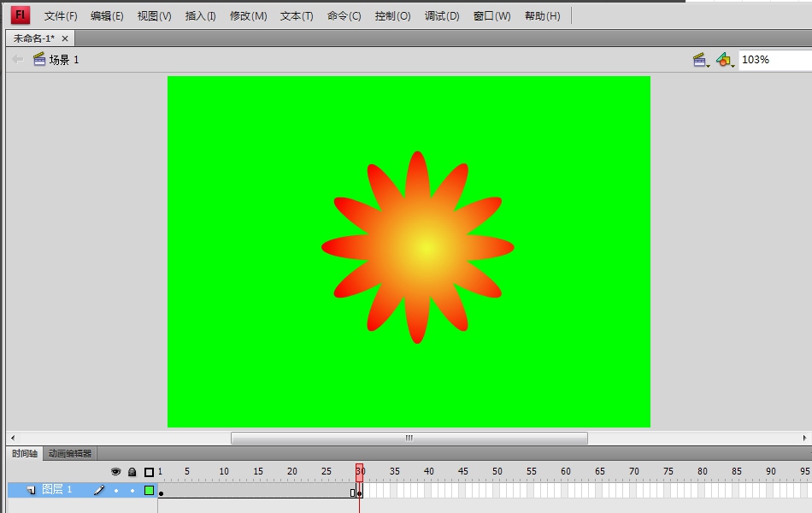Open the 修改(M) menu
This screenshot has height=513, width=812.
[x=249, y=16]
